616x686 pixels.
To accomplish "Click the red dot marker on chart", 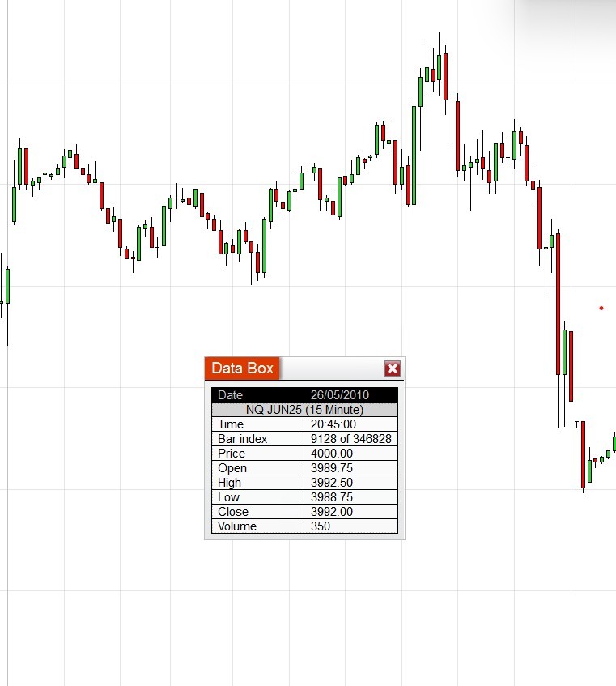I will (601, 308).
